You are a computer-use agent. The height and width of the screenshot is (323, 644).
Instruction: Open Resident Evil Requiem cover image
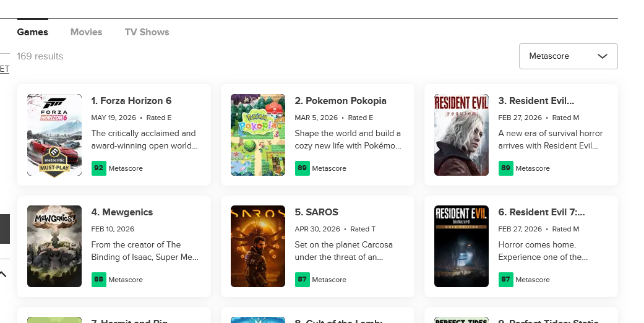click(x=462, y=135)
